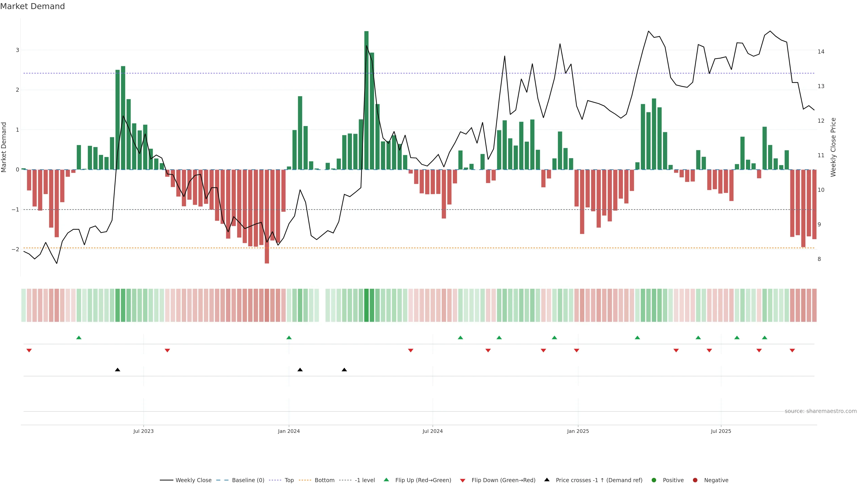
Task: Click the last red flip-down marker triangle
Action: [x=792, y=351]
